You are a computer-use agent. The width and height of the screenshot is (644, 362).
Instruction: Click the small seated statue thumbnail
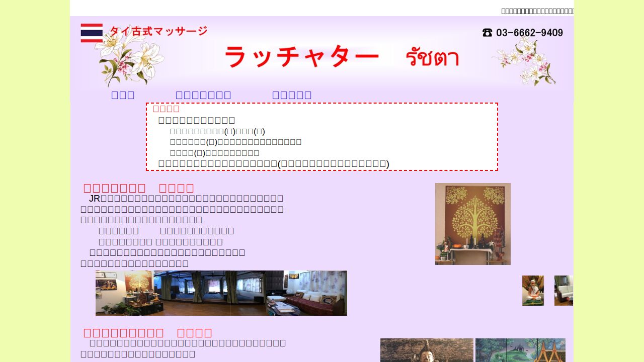point(533,291)
